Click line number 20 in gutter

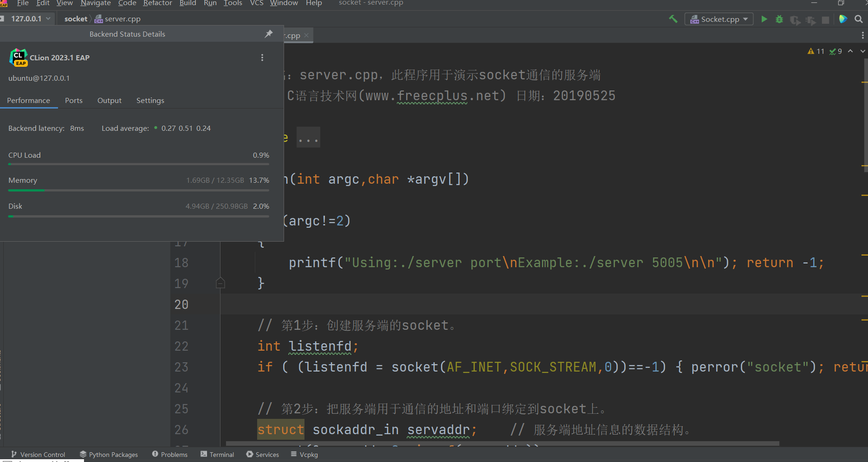coord(181,304)
